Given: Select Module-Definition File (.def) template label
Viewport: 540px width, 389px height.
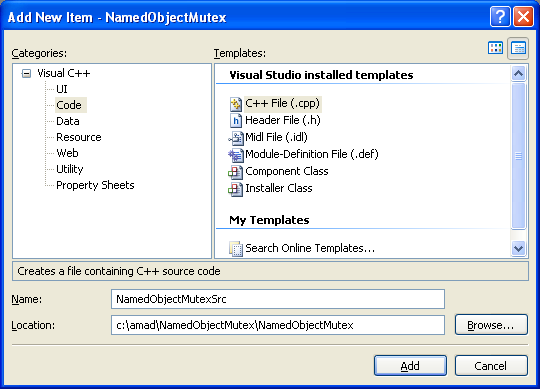Looking at the screenshot, I should pyautogui.click(x=312, y=155).
